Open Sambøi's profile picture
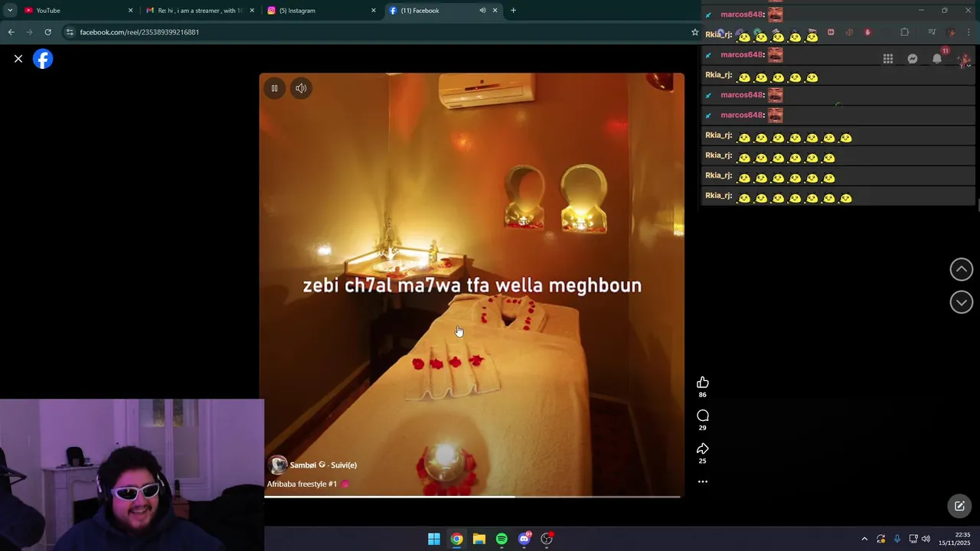This screenshot has width=980, height=551. pos(277,465)
